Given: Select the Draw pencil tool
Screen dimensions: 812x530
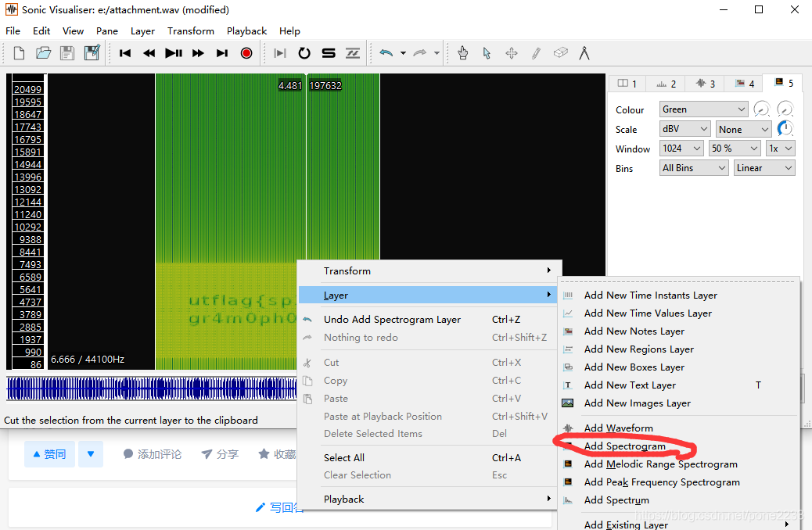Looking at the screenshot, I should pos(536,53).
